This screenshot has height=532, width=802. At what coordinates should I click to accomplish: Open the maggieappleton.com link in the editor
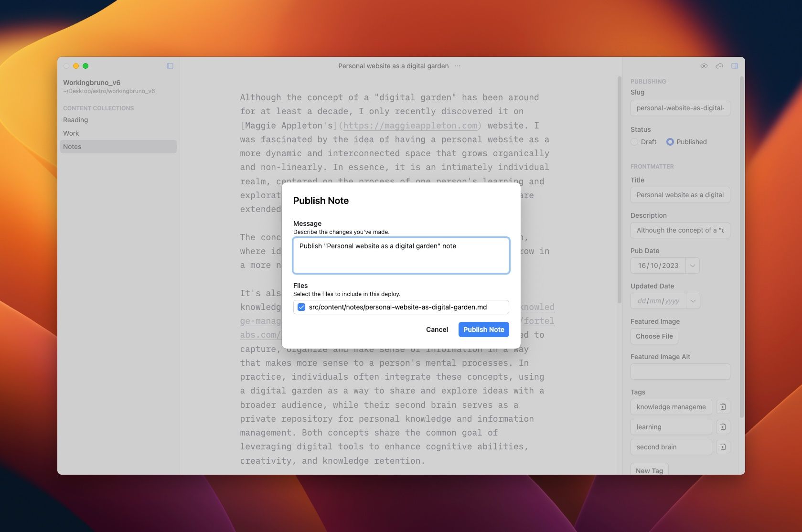410,126
